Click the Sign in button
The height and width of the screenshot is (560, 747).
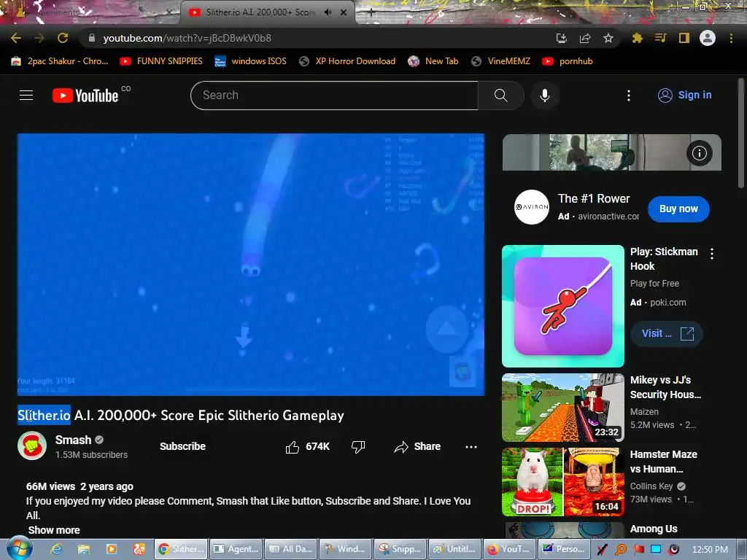684,96
